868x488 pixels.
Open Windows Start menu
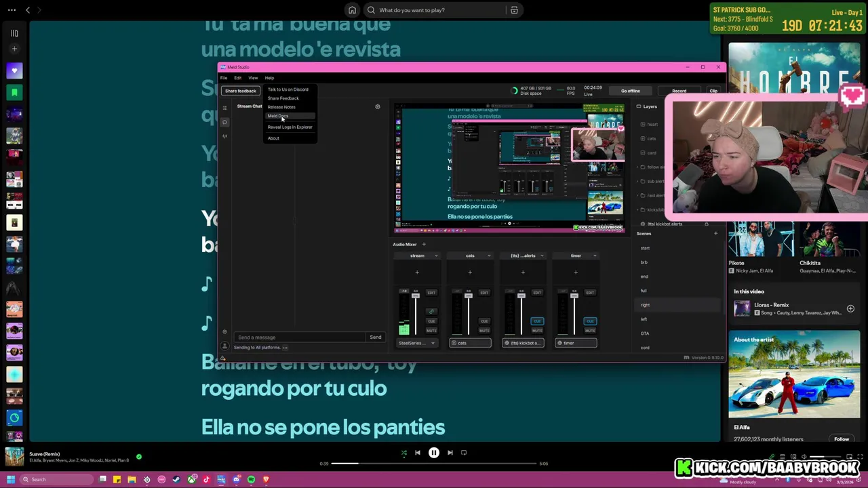[x=11, y=480]
